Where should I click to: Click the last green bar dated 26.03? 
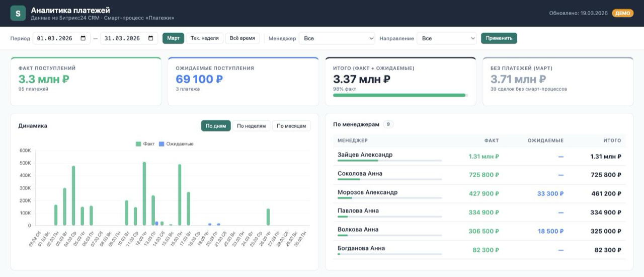point(268,217)
